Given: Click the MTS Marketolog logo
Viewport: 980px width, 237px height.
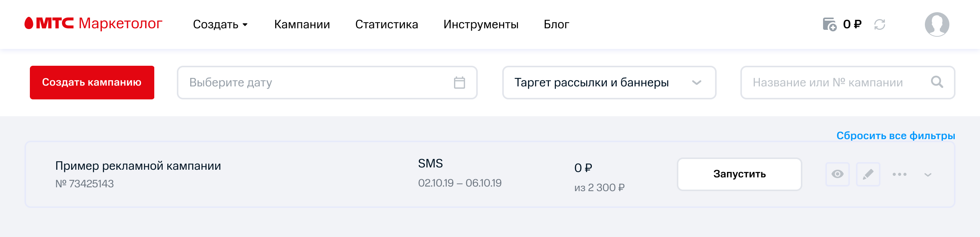Looking at the screenshot, I should point(93,23).
